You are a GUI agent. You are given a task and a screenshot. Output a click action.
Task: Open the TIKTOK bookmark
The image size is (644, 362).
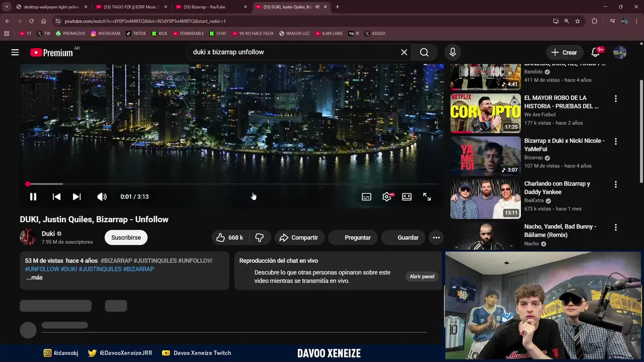pos(136,34)
